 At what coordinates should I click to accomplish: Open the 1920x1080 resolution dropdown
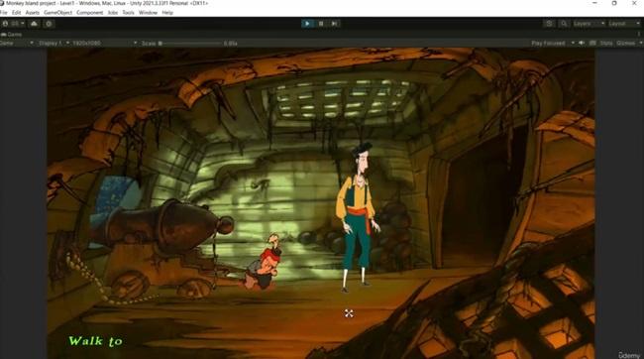(x=104, y=44)
